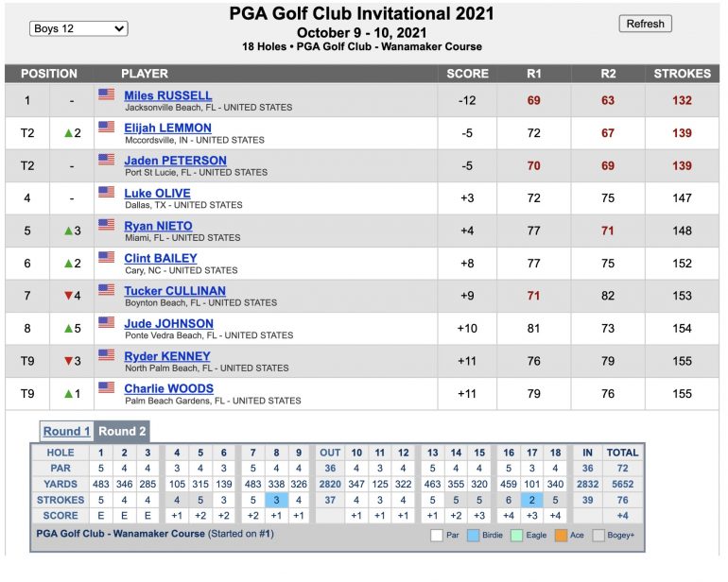Image resolution: width=728 pixels, height=582 pixels.
Task: Click US flag icon beside Miles RUSSELL
Action: pyautogui.click(x=106, y=94)
